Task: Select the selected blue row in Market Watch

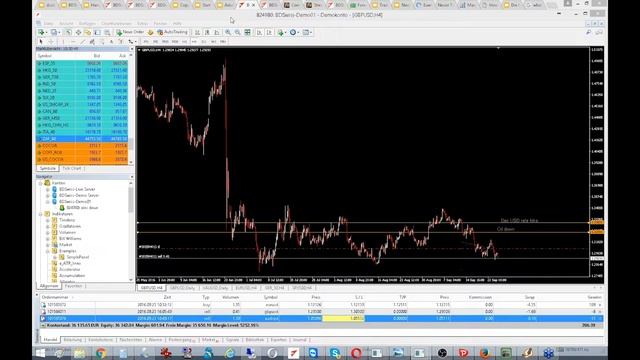Action: [82, 139]
